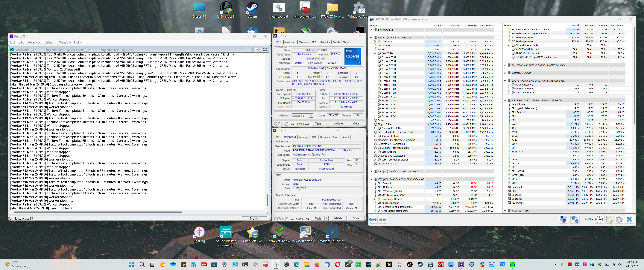Select the cleanLog.bat desktop file
This screenshot has height=270, width=644.
click(279, 10)
